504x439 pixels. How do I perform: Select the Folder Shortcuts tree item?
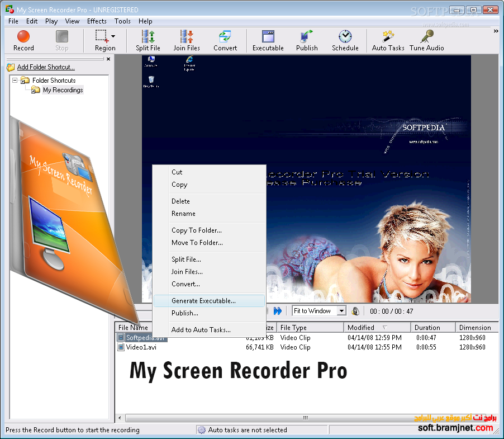tap(54, 81)
